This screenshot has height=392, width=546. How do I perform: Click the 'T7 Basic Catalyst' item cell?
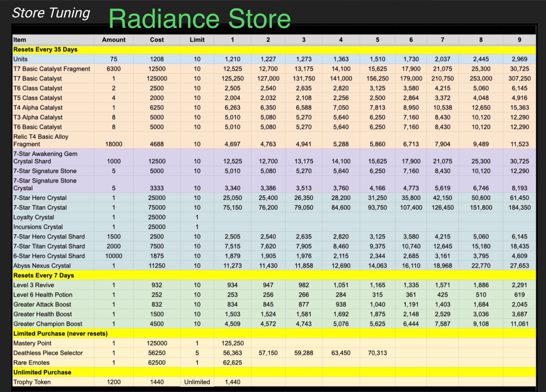click(x=53, y=78)
